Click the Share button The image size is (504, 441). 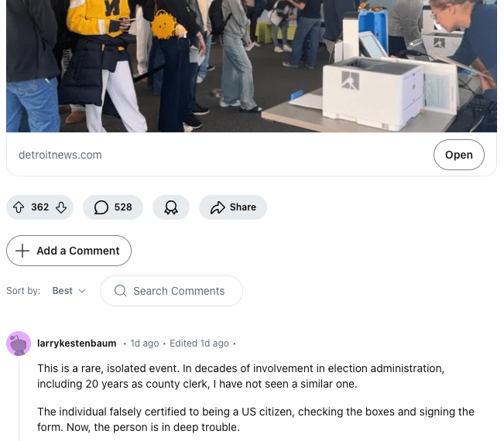[x=233, y=207]
